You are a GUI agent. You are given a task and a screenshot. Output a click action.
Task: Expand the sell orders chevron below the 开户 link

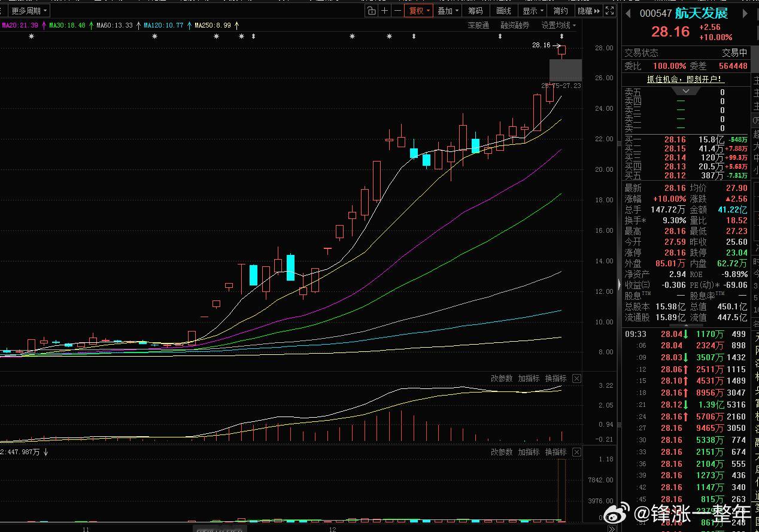pyautogui.click(x=687, y=91)
